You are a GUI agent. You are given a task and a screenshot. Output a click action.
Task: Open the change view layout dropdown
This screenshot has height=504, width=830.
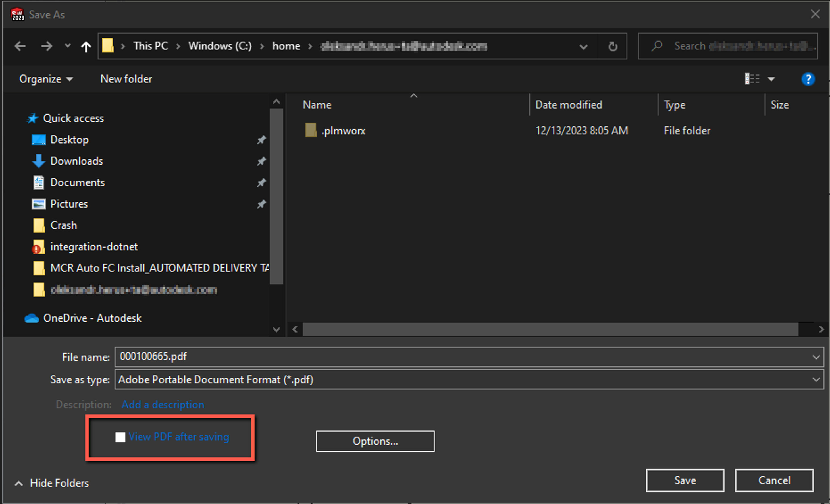coord(772,79)
